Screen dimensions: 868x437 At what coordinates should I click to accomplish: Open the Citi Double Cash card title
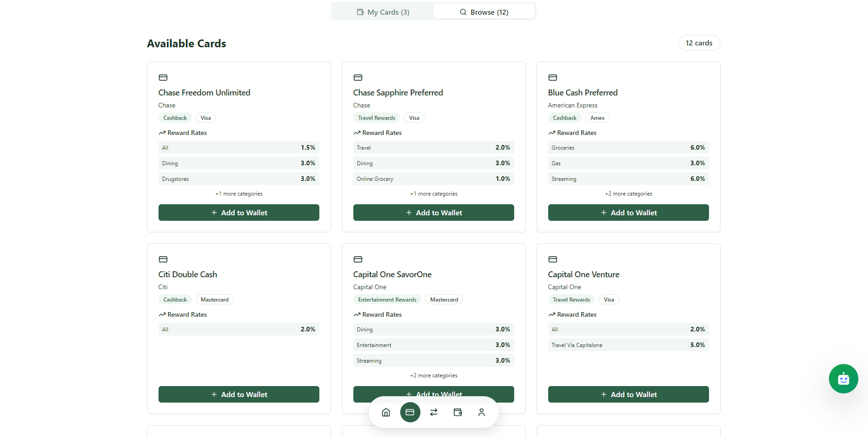187,275
